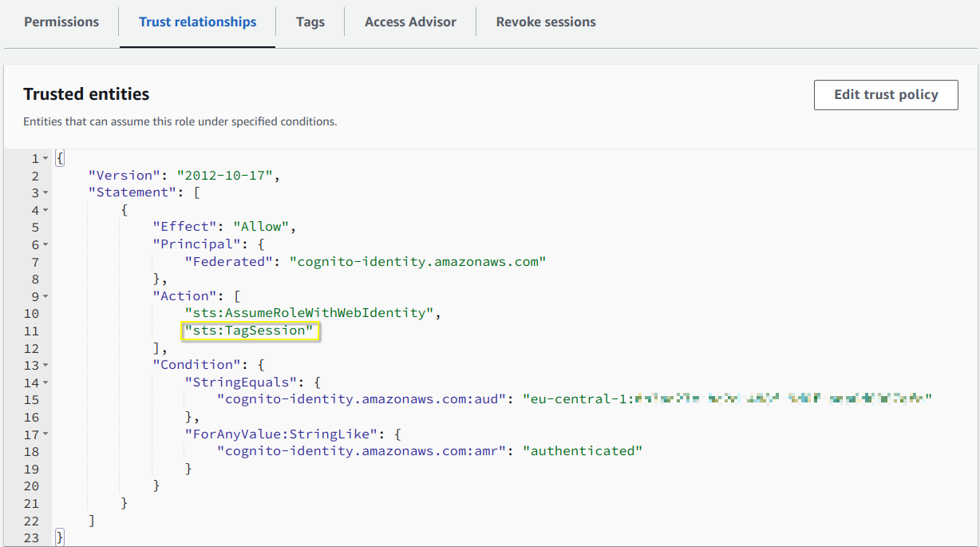Click the "Version" key text
This screenshot has height=547, width=980.
124,176
